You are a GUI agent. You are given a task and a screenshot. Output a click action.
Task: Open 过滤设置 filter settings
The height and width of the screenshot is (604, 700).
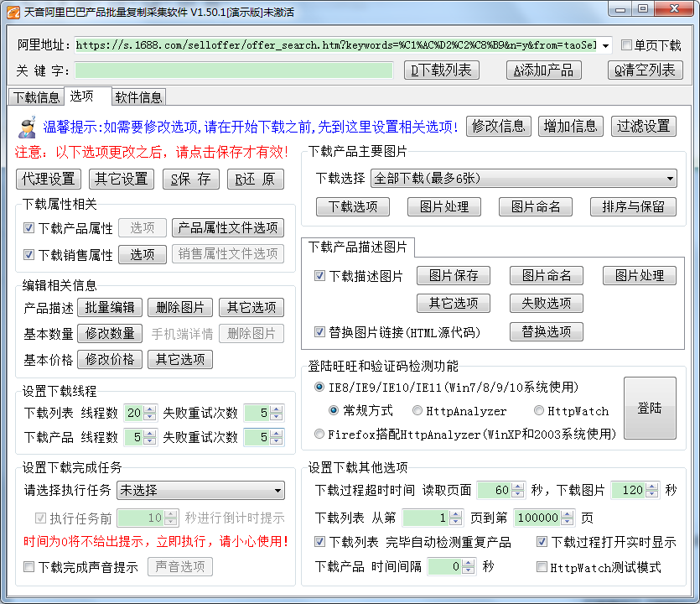coord(643,126)
